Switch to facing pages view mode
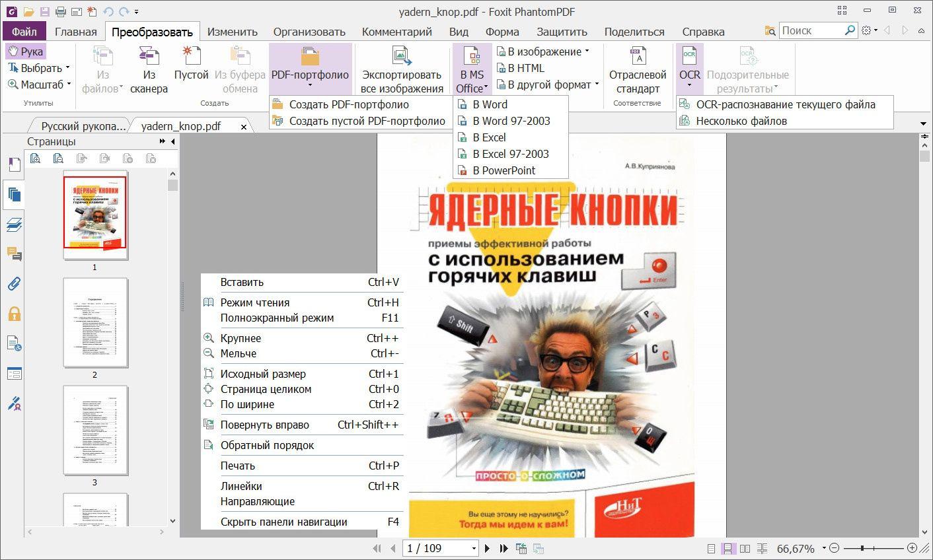The image size is (933, 560). 745,548
